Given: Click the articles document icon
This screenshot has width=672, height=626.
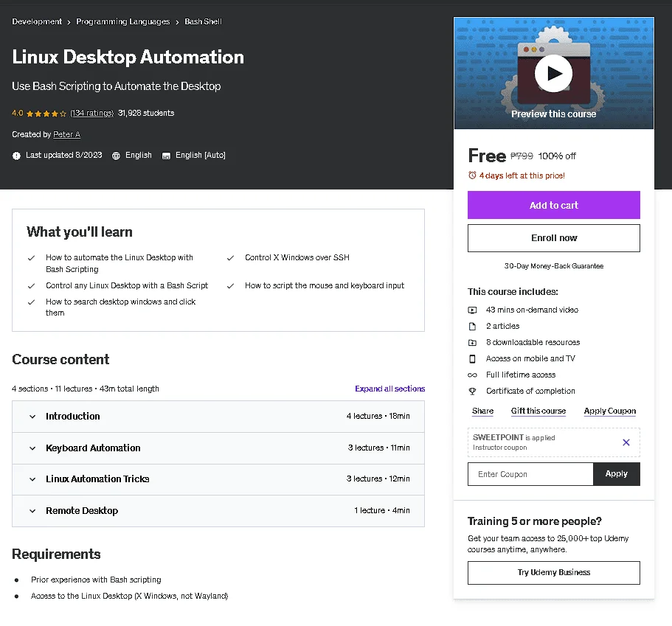Looking at the screenshot, I should (x=472, y=326).
